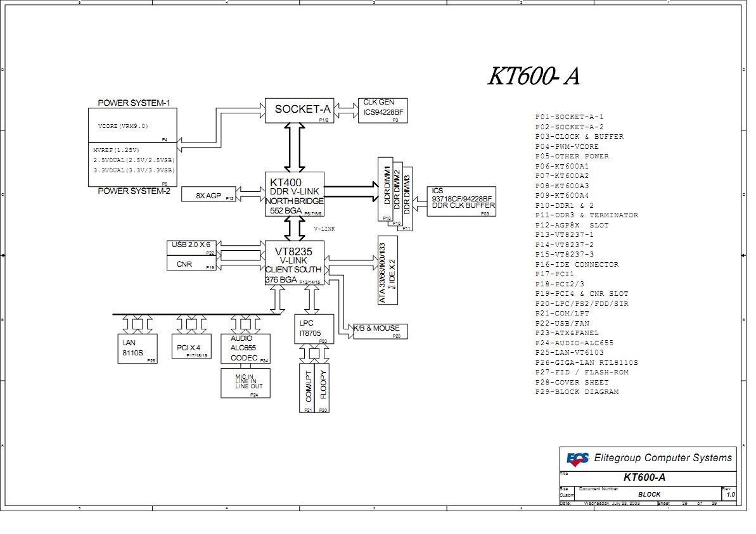This screenshot has width=756, height=534.
Task: Click index entry P27-FID / FLASH-ROM
Action: [582, 372]
